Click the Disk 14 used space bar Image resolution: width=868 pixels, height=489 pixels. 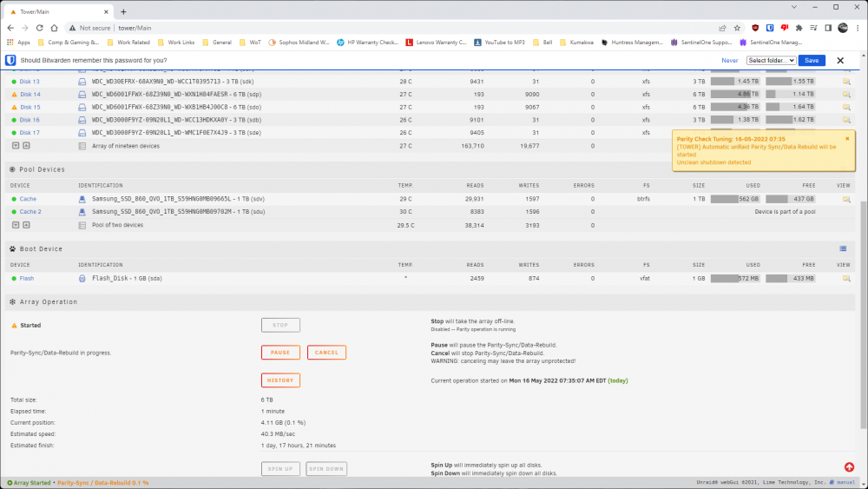(735, 94)
